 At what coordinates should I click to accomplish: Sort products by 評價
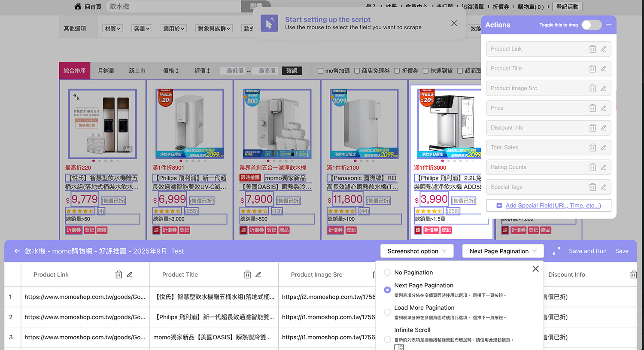(202, 71)
